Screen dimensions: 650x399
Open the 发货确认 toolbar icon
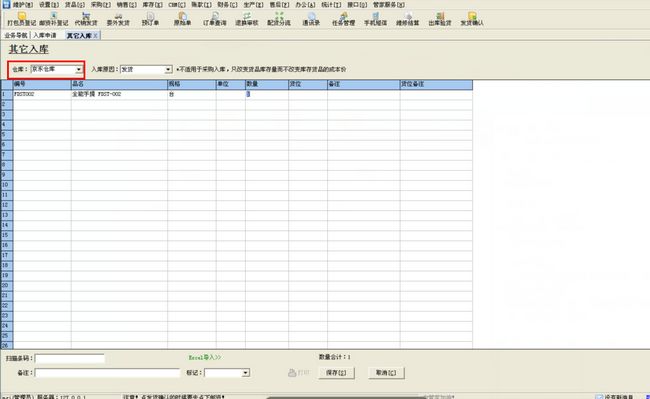(x=472, y=19)
